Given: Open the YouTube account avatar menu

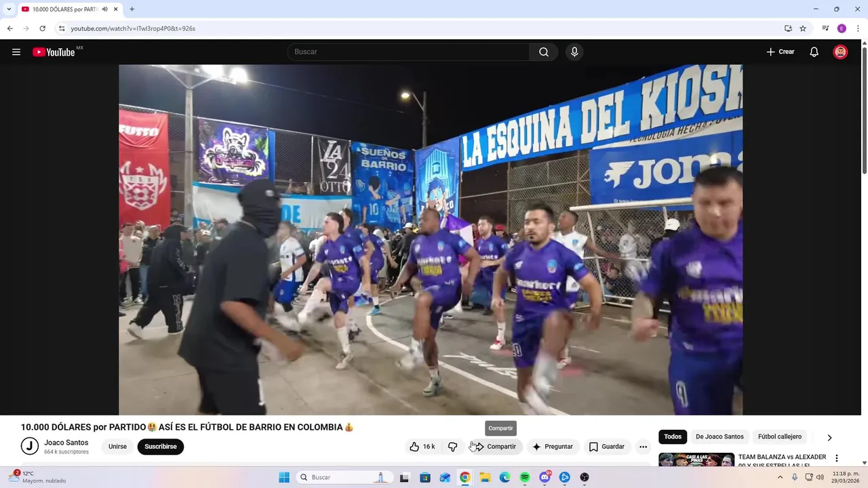Looking at the screenshot, I should tap(840, 52).
